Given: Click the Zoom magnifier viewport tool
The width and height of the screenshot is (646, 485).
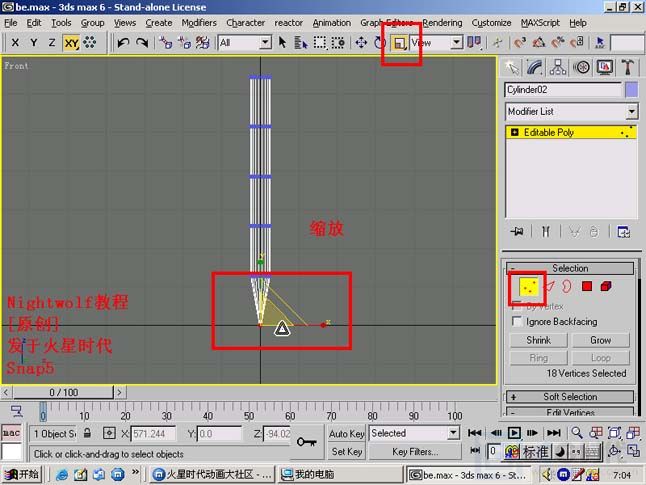Looking at the screenshot, I should (x=577, y=433).
